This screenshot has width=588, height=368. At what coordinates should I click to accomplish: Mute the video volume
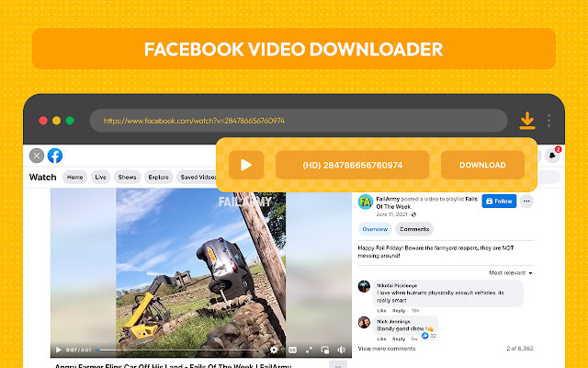(x=341, y=350)
